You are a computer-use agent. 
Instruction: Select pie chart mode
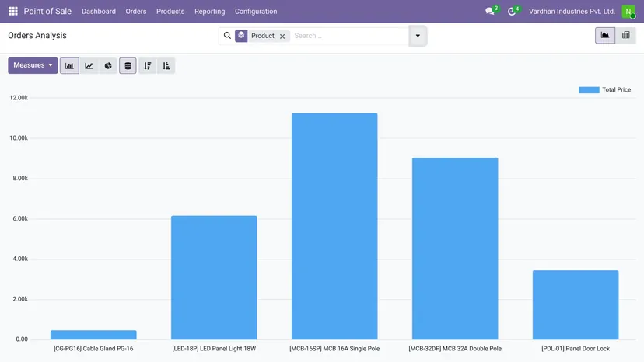click(108, 66)
